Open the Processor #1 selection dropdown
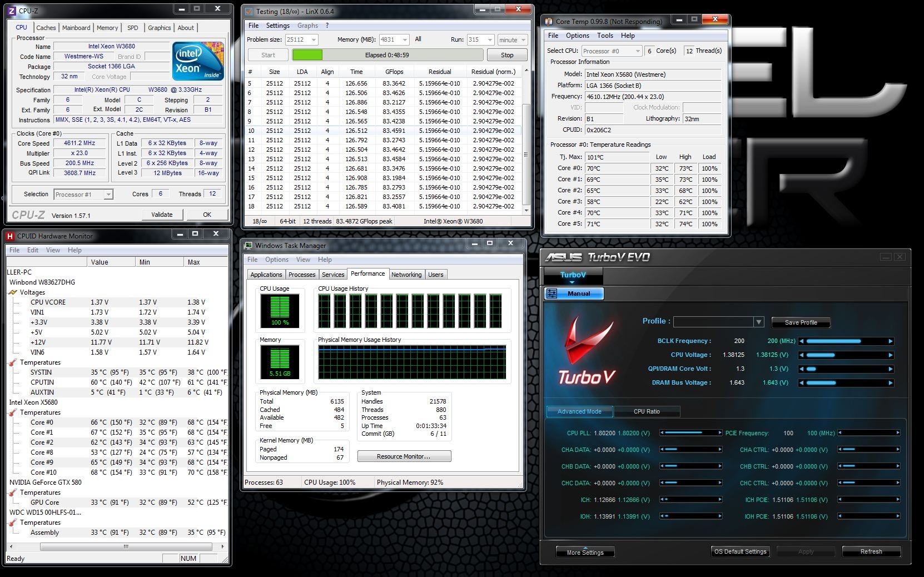The height and width of the screenshot is (577, 924). click(x=108, y=195)
